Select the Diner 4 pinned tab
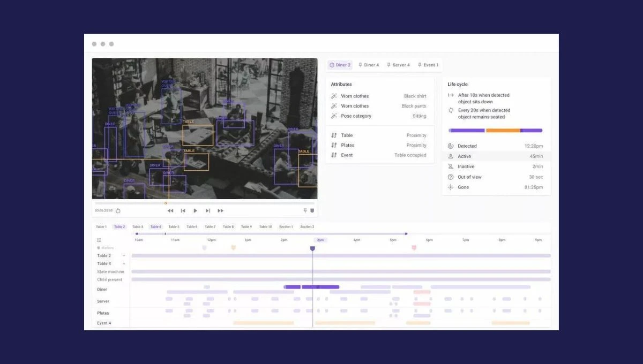Image resolution: width=643 pixels, height=364 pixels. point(368,65)
